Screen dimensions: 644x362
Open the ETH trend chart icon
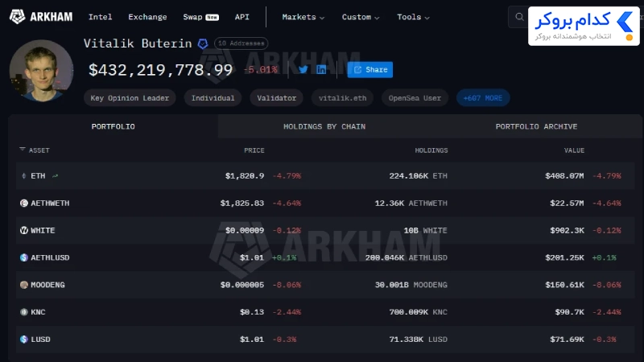(x=55, y=175)
